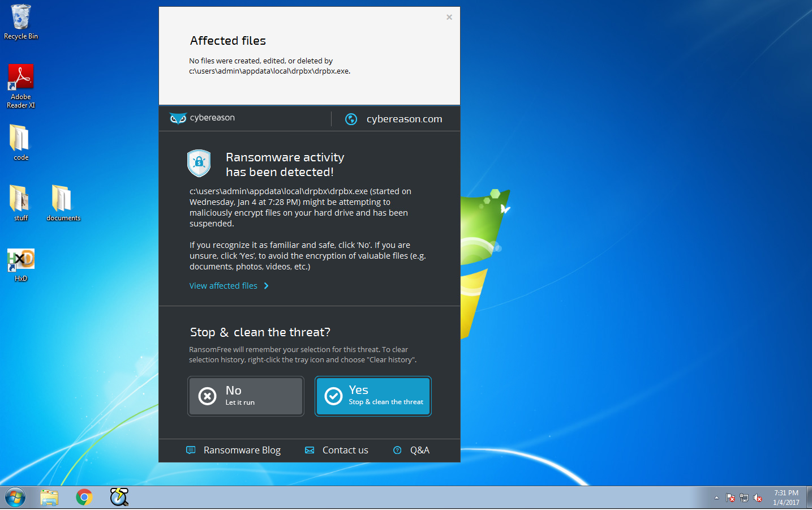Click the globe icon beside cybereason.com
The width and height of the screenshot is (812, 510).
[351, 119]
